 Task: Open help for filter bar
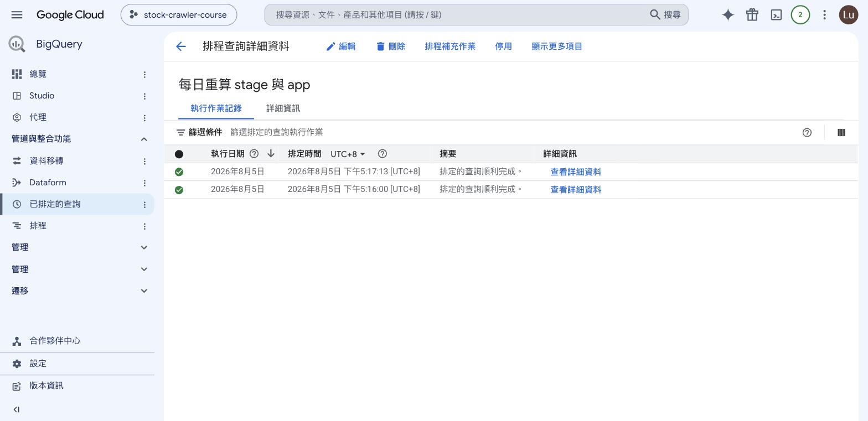click(x=807, y=132)
